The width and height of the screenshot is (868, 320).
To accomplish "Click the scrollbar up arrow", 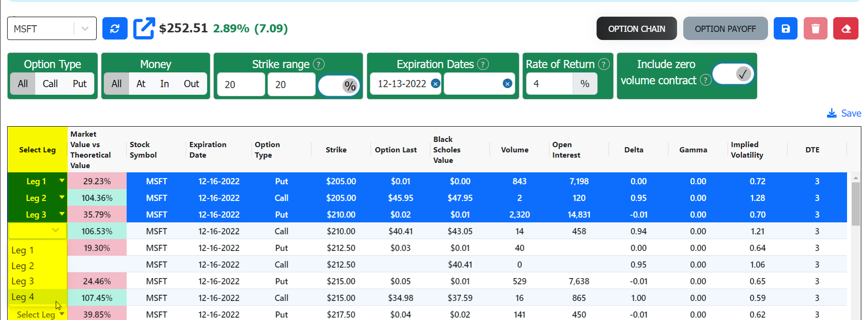I will click(856, 178).
